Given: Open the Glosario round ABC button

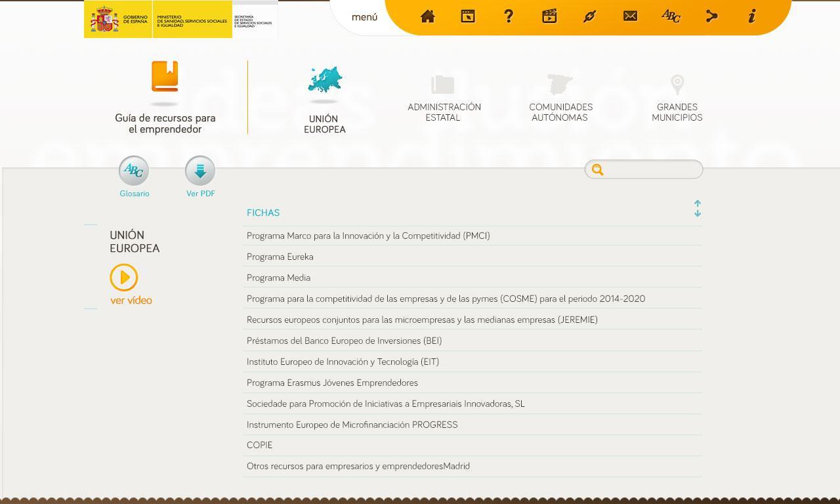Looking at the screenshot, I should point(134,171).
